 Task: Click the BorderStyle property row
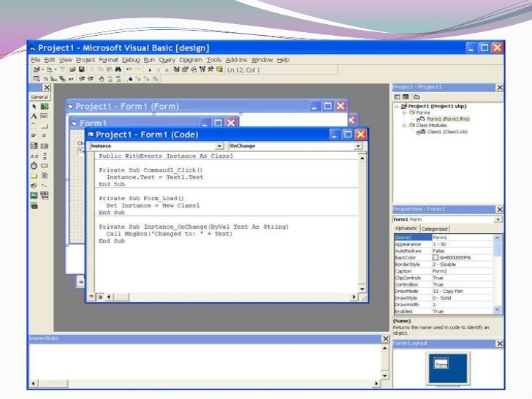444,265
